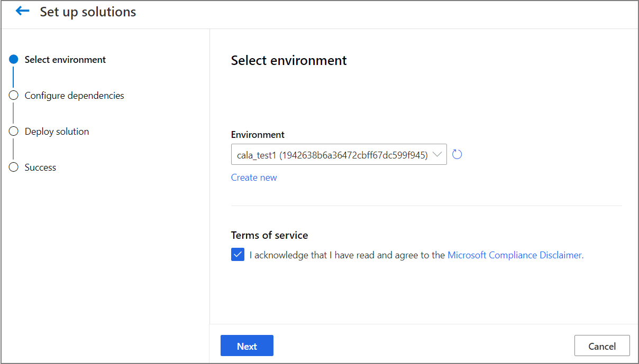Image resolution: width=639 pixels, height=364 pixels.
Task: Uncheck the Terms of service acknowledgment checkbox
Action: click(x=238, y=255)
